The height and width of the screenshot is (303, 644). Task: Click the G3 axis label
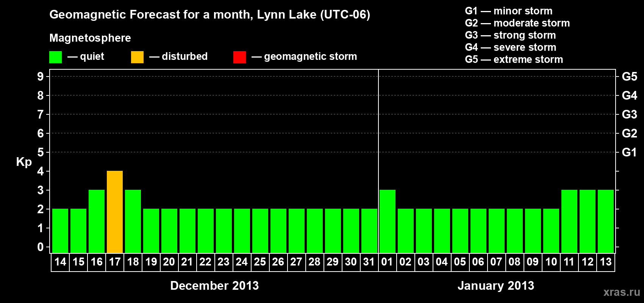pyautogui.click(x=630, y=114)
